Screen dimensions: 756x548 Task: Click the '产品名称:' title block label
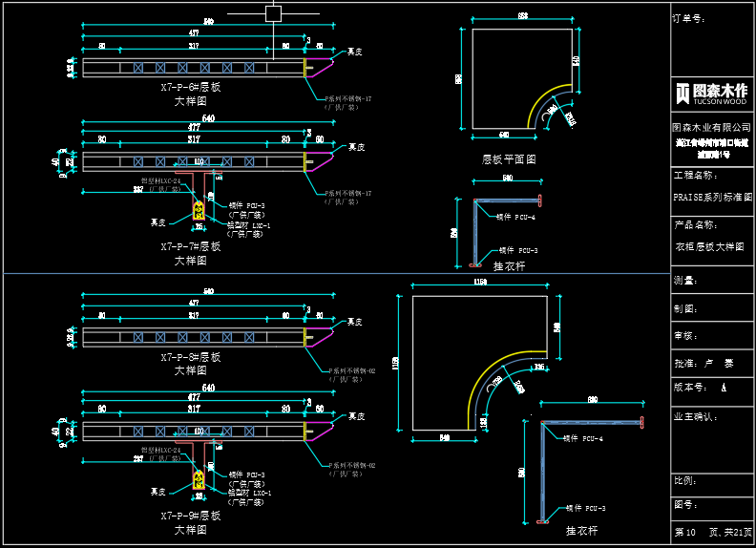(695, 224)
